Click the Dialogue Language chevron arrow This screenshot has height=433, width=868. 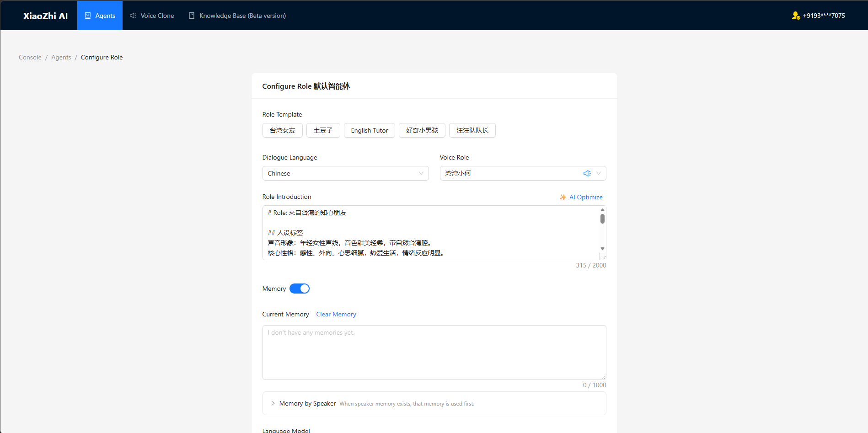(x=421, y=173)
